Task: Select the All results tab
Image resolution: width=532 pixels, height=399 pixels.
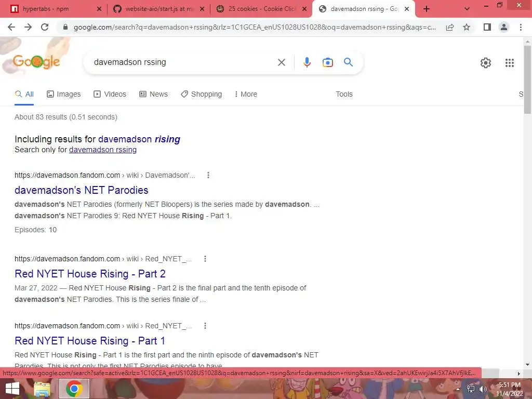Action: (24, 94)
